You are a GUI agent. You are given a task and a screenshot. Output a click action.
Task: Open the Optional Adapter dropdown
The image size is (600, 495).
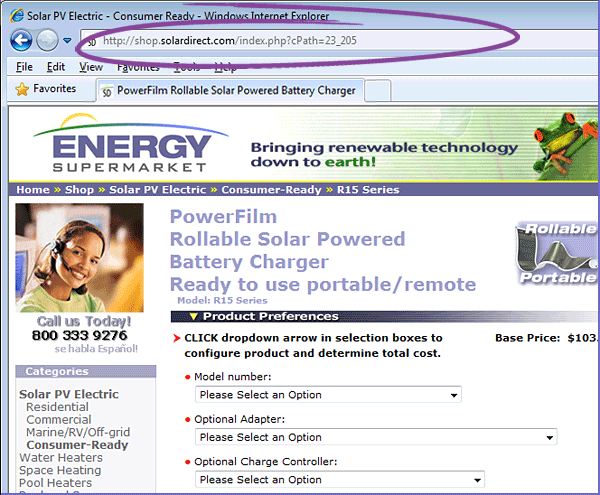click(x=376, y=437)
